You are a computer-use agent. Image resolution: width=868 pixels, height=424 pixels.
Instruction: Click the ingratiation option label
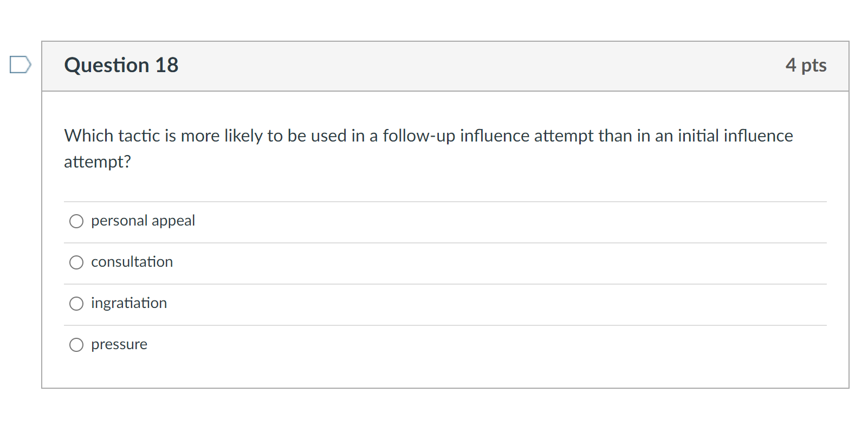tap(128, 303)
